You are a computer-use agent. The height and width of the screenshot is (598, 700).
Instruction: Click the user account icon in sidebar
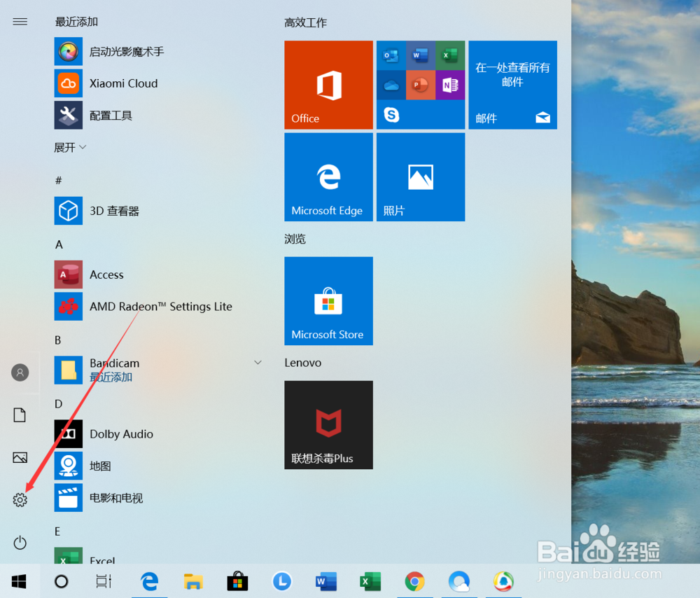click(20, 373)
